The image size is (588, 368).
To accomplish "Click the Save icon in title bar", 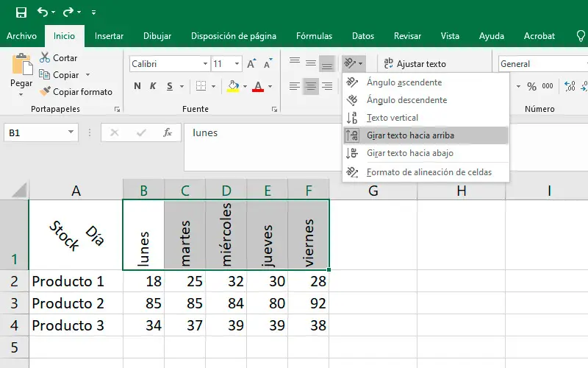I will click(21, 13).
